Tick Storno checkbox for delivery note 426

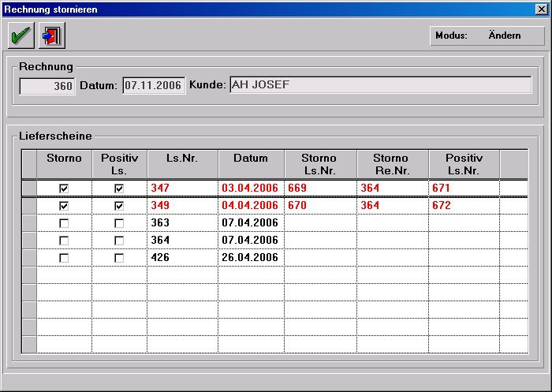64,258
